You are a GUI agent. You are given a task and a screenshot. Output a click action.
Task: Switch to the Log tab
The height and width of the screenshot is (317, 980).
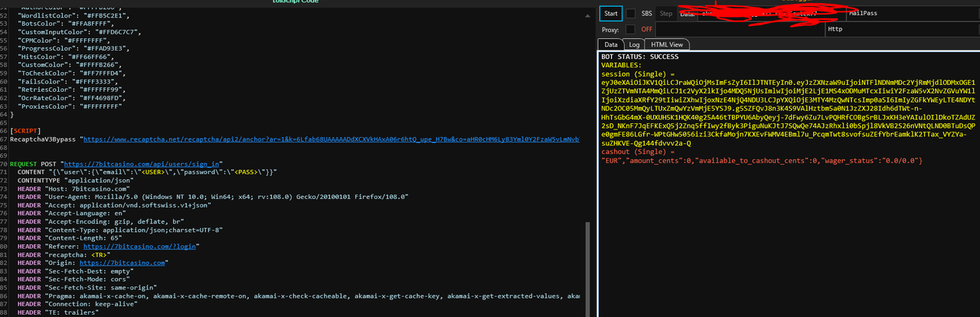coord(634,44)
